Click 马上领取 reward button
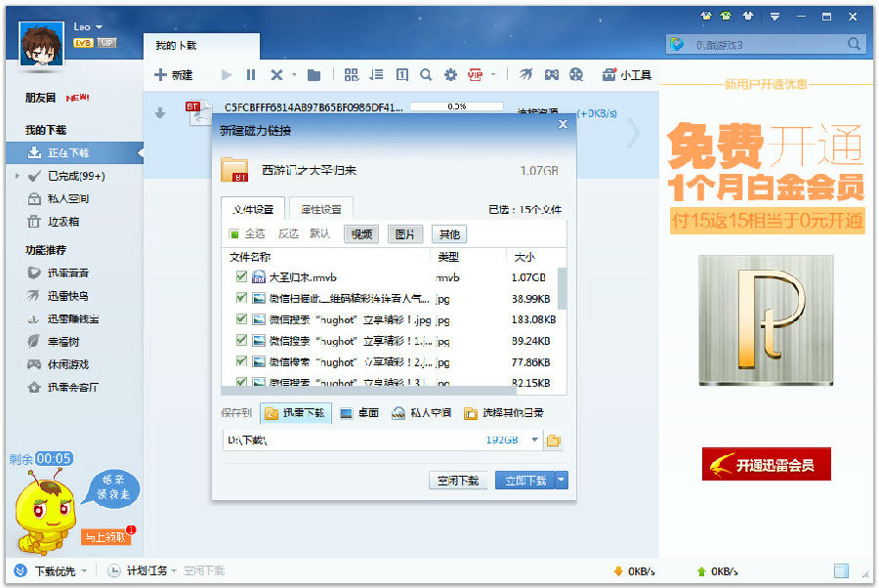This screenshot has height=588, width=879. pos(105,537)
